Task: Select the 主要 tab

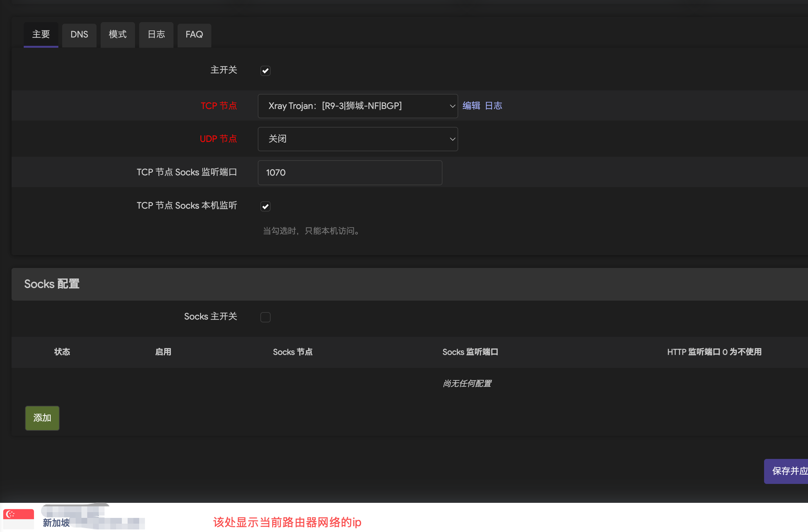Action: [x=41, y=35]
